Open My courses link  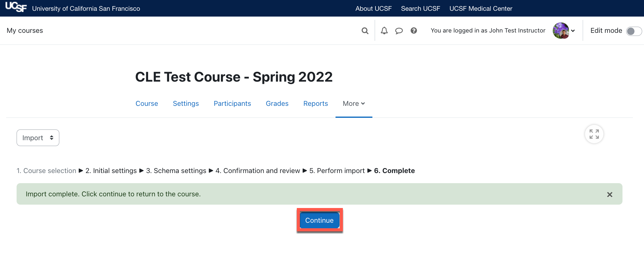click(x=25, y=31)
